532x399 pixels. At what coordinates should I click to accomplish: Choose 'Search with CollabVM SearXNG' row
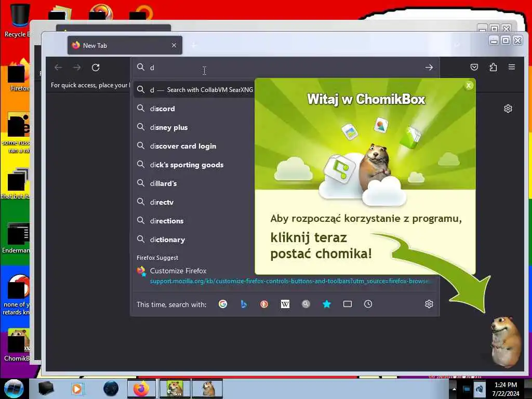coord(193,90)
